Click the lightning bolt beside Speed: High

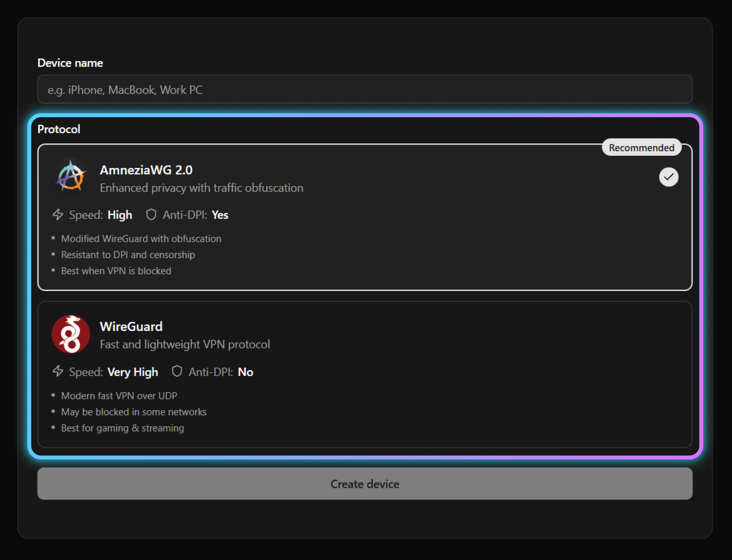click(x=58, y=215)
